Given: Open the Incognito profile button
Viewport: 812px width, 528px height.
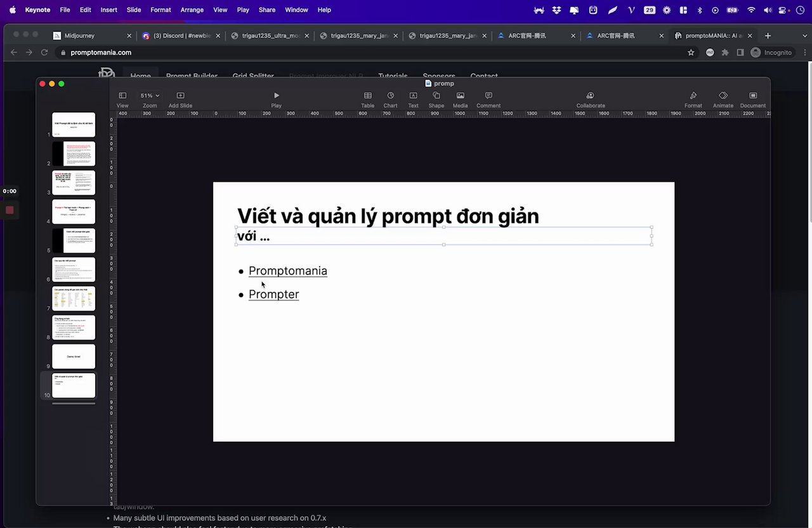Looking at the screenshot, I should pos(771,53).
